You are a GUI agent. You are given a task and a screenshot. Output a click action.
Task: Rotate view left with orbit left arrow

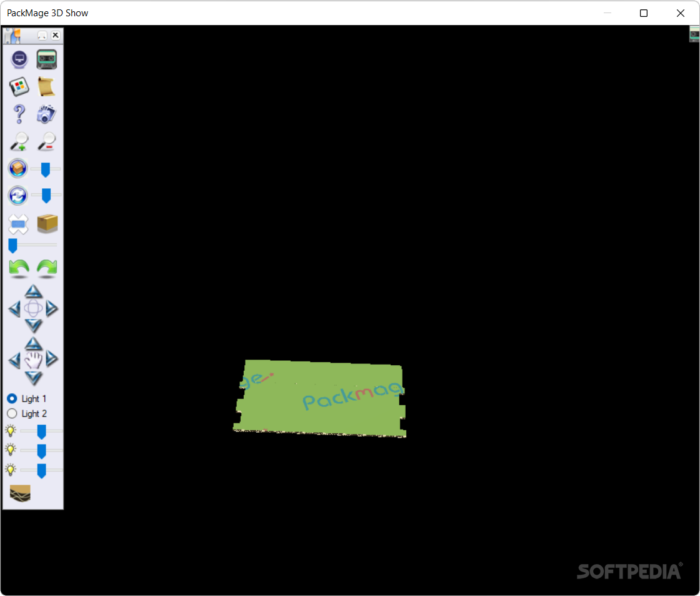pyautogui.click(x=15, y=309)
